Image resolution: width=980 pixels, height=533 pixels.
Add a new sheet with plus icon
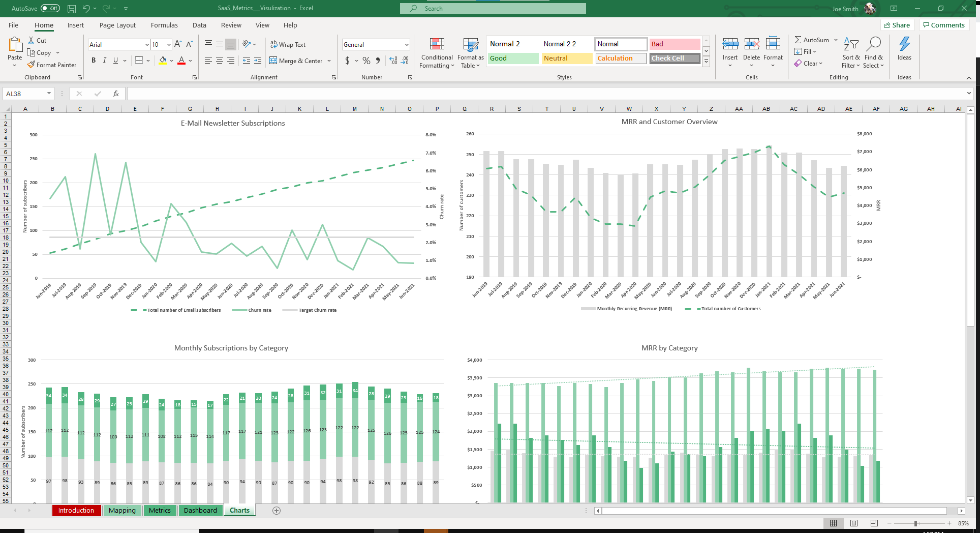pos(277,511)
